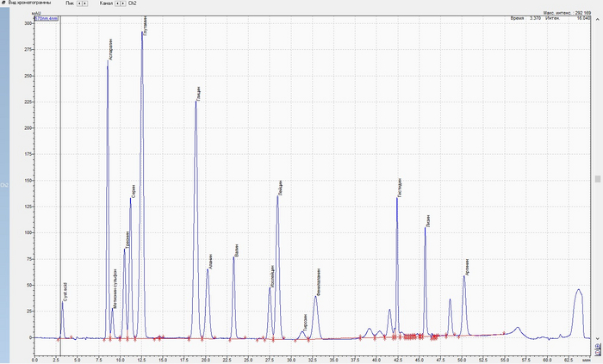The image size is (603, 364).
Task: Click the Вид хроматограммы window icon
Action: point(3,3)
